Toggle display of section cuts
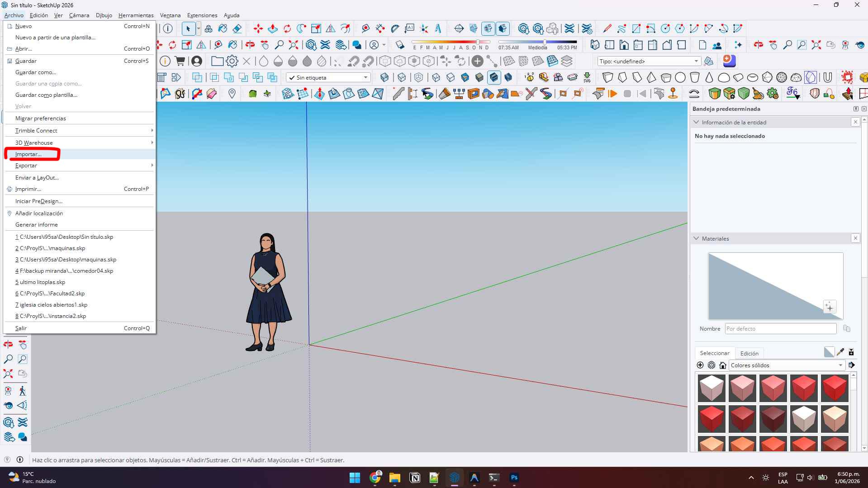 coord(488,28)
